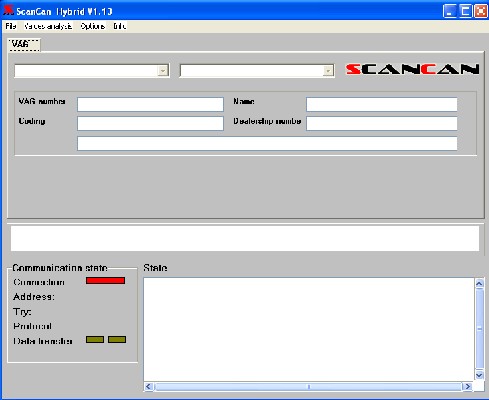Click the Coding input field
Viewport: 489px width, 400px height.
tap(150, 123)
